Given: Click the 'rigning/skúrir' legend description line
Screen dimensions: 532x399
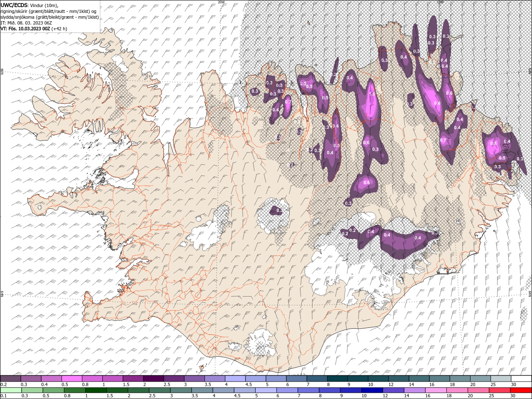Looking at the screenshot, I should pyautogui.click(x=49, y=11).
